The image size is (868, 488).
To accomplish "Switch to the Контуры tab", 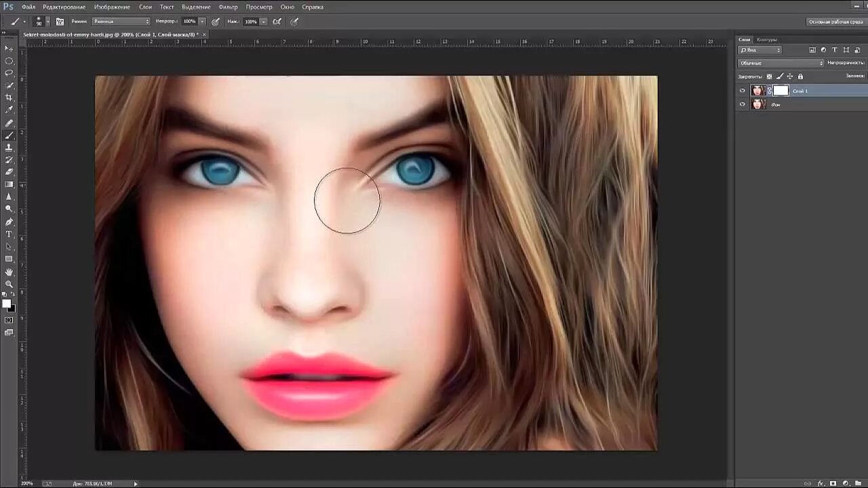I will 767,40.
